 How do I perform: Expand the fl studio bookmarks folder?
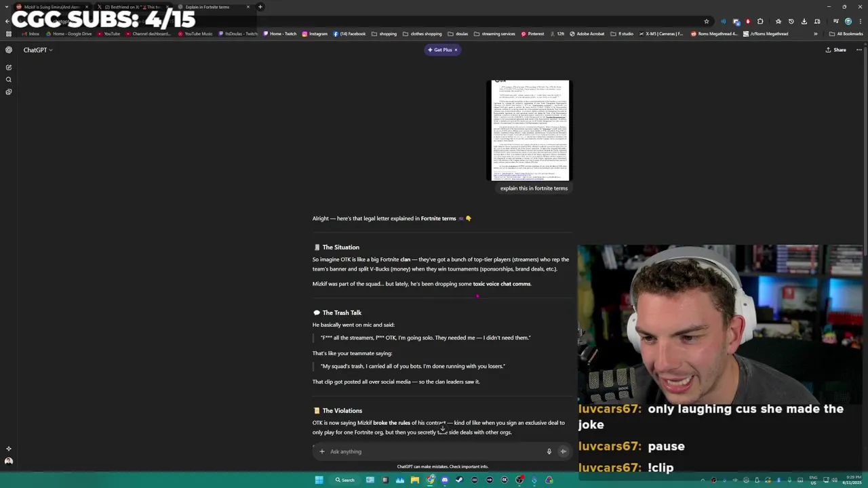[x=622, y=34]
